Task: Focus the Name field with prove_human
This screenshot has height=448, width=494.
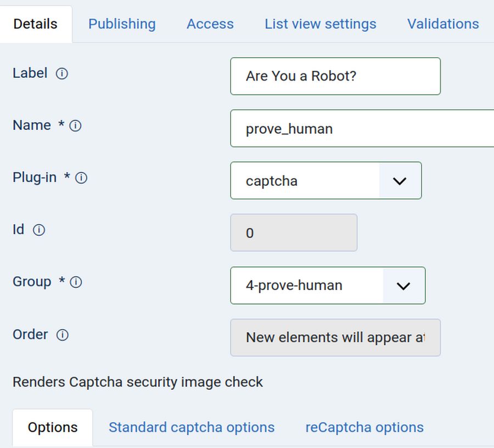Action: click(361, 128)
